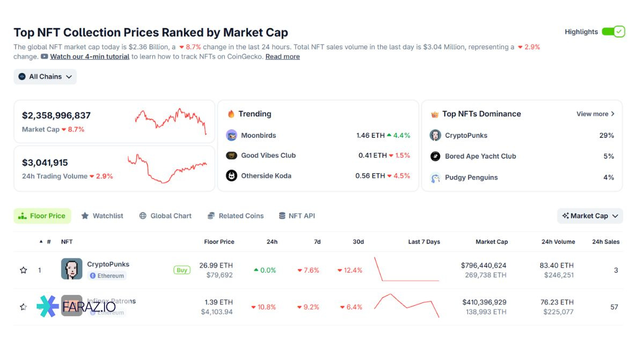644x338 pixels.
Task: Open the All Chains dropdown
Action: [x=45, y=77]
